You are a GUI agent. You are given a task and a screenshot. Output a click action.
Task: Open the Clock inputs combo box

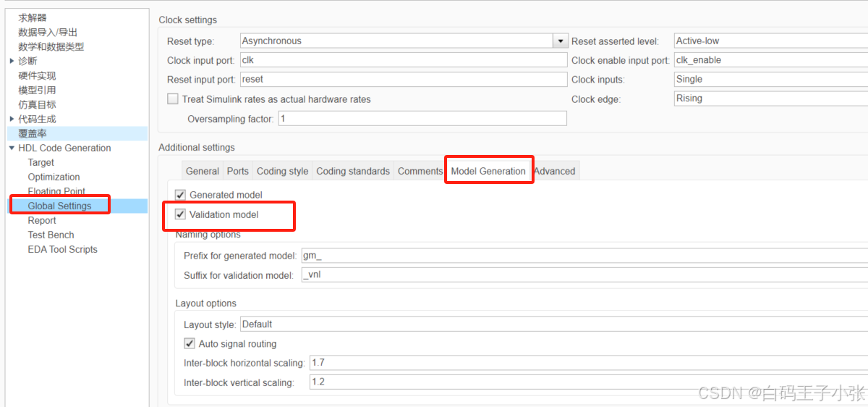point(771,80)
